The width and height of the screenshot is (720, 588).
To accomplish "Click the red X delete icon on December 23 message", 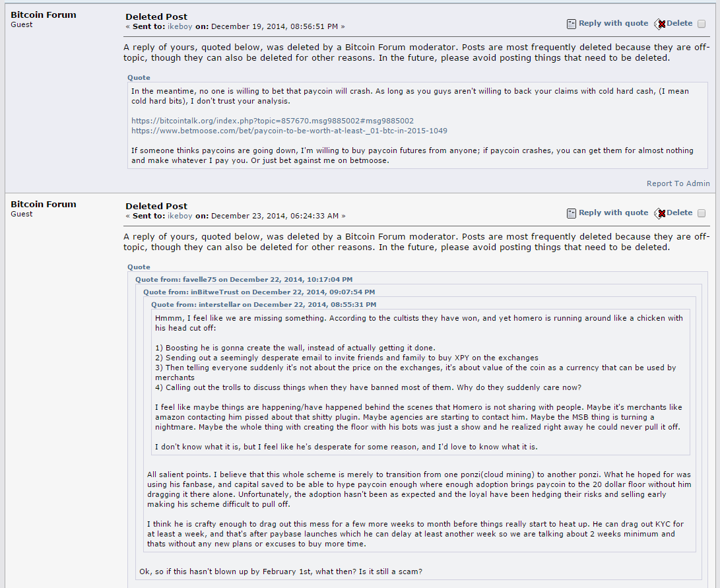I will (x=660, y=213).
